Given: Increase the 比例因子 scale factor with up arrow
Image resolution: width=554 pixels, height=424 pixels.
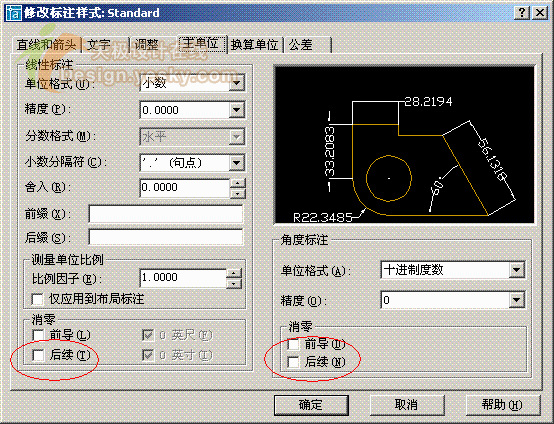Looking at the screenshot, I should click(x=234, y=273).
